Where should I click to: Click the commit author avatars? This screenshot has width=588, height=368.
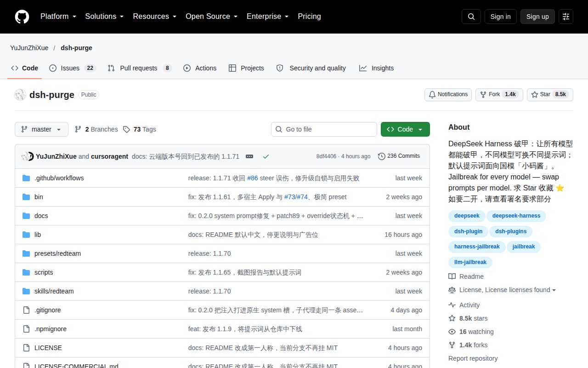[x=28, y=156]
